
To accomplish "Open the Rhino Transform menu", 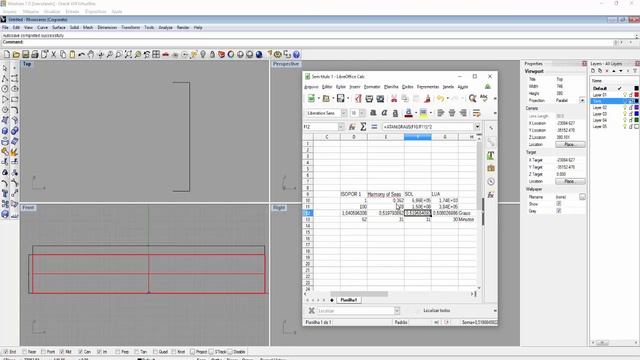I will (x=131, y=27).
